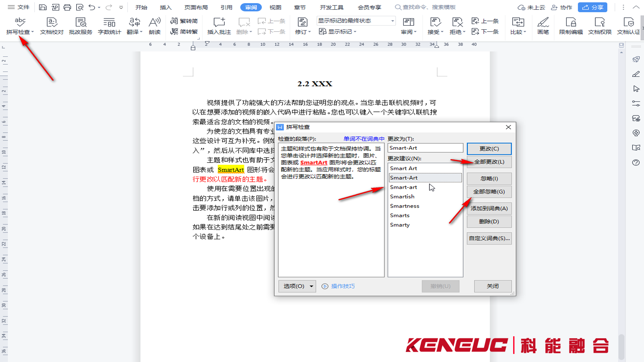The width and height of the screenshot is (644, 362).
Task: Close the 拼写检查 dialog with X
Action: coord(508,127)
